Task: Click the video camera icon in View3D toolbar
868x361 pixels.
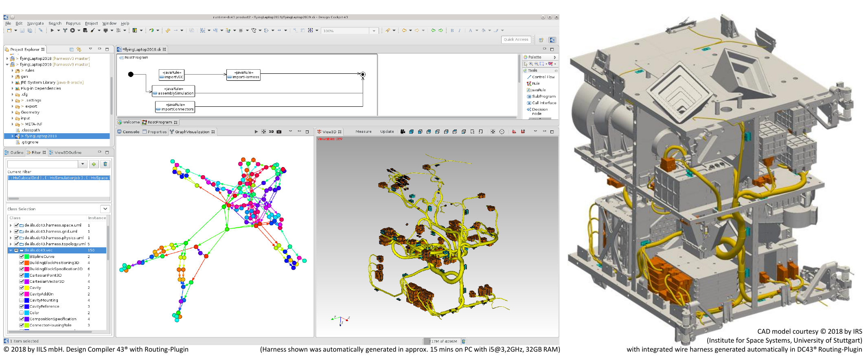Action: (x=403, y=132)
